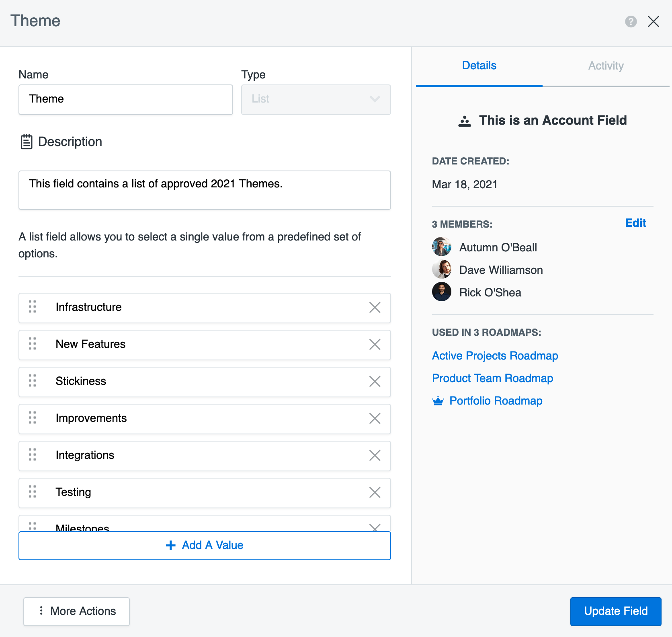Remove the Stickiness value with X
The image size is (672, 637).
tap(375, 382)
